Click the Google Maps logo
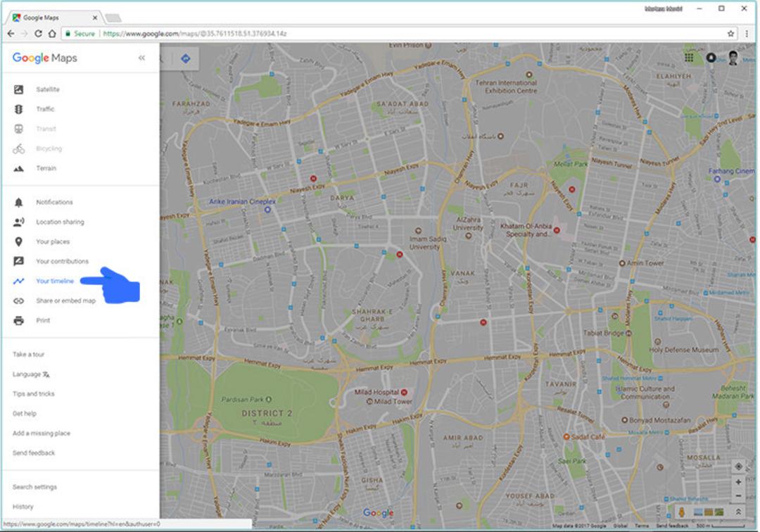 click(x=44, y=58)
